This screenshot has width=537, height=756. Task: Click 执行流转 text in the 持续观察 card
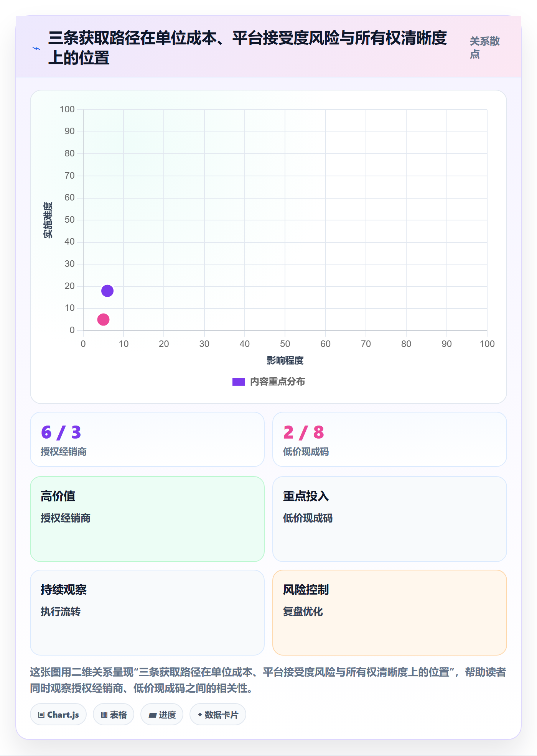(x=61, y=611)
